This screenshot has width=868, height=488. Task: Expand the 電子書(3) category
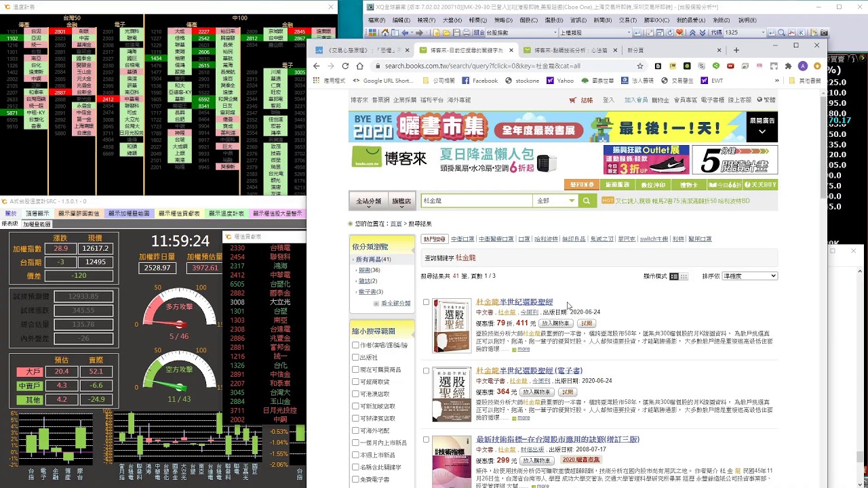coord(370,291)
